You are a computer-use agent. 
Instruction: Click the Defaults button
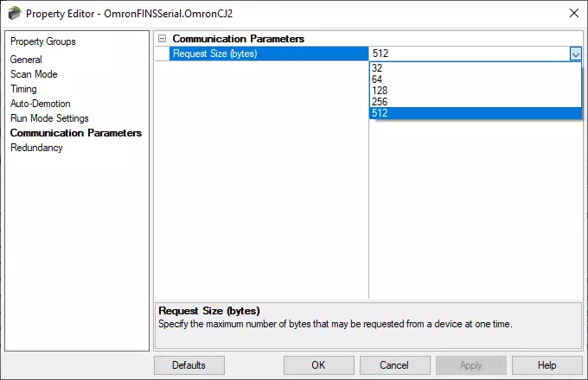[189, 365]
